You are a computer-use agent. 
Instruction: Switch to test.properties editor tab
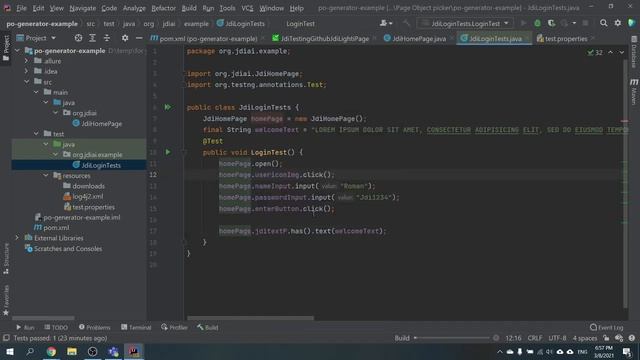[565, 38]
